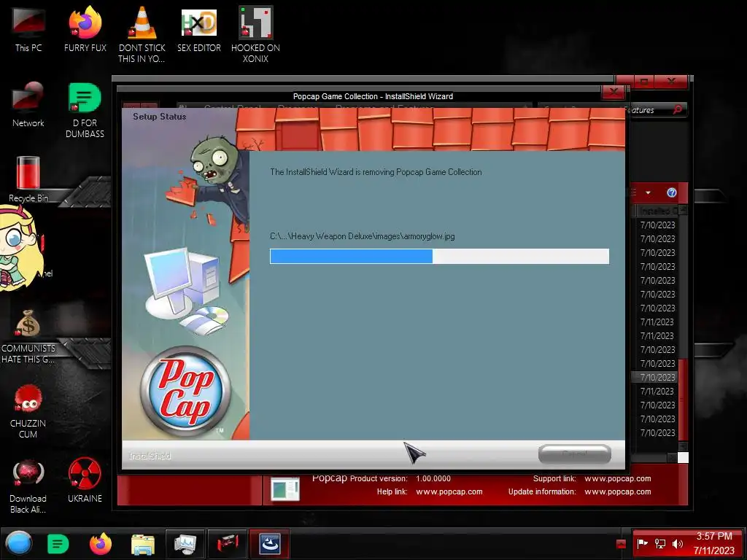The width and height of the screenshot is (747, 560).
Task: Click the scroll-up arrow of program list
Action: (x=683, y=210)
